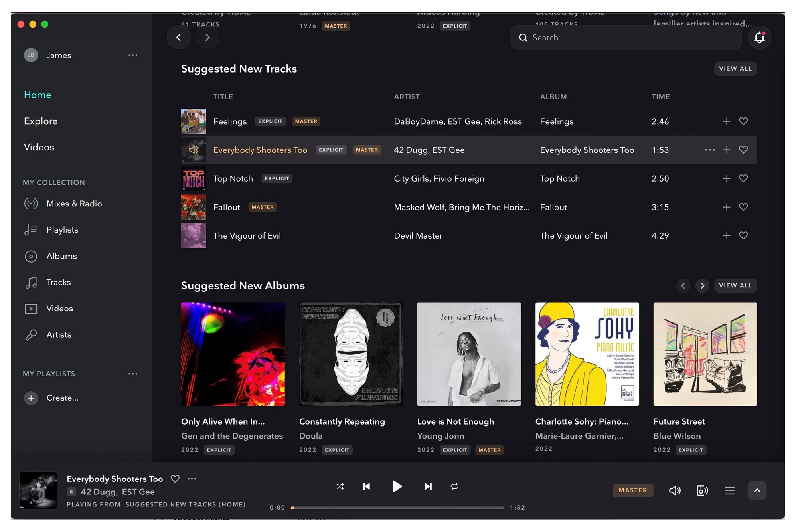Screen dimensions: 798x532
Task: Click the connect to device icon
Action: pyautogui.click(x=702, y=490)
